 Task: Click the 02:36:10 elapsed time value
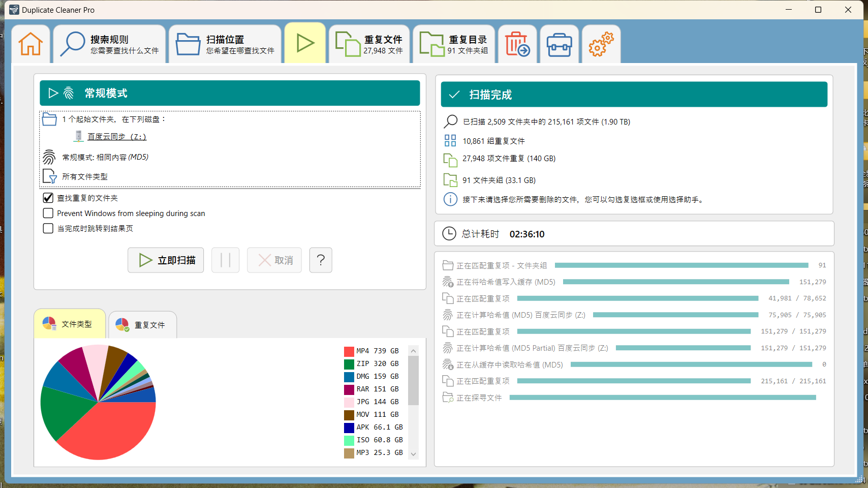point(527,234)
